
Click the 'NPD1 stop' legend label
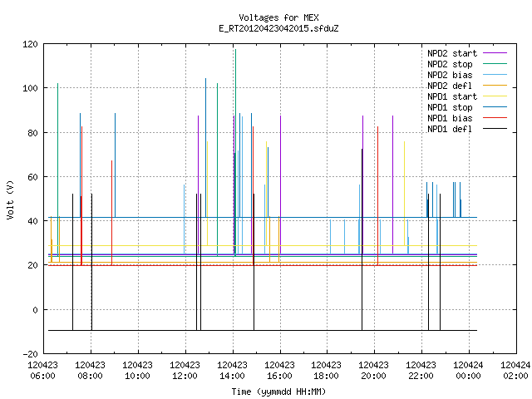[450, 107]
